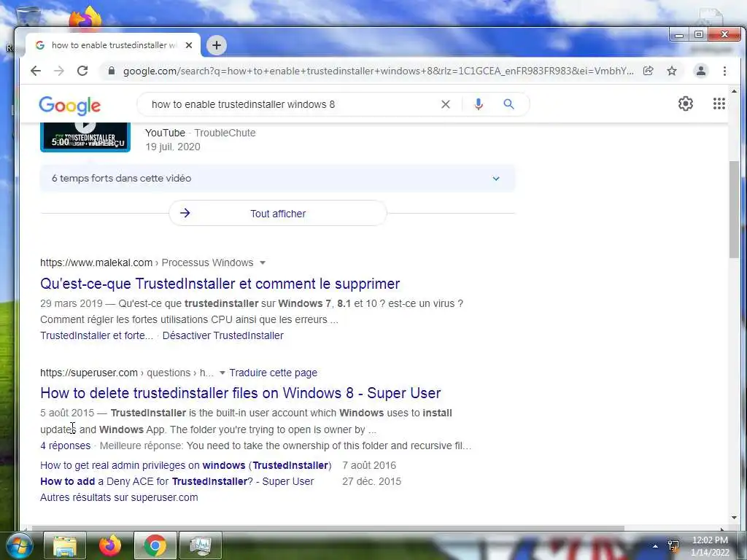Open File Explorer from the taskbar

65,545
